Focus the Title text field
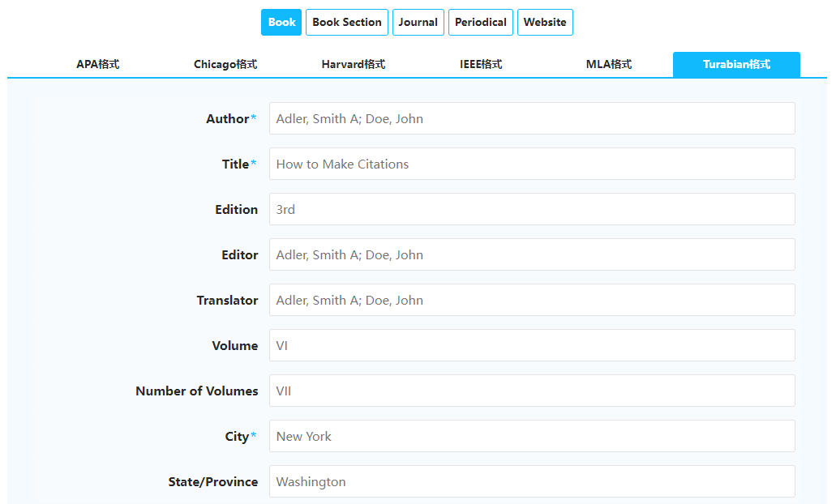 pos(532,164)
